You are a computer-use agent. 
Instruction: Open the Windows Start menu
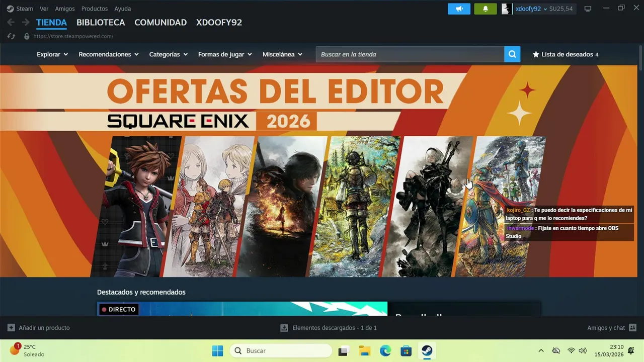click(x=217, y=351)
